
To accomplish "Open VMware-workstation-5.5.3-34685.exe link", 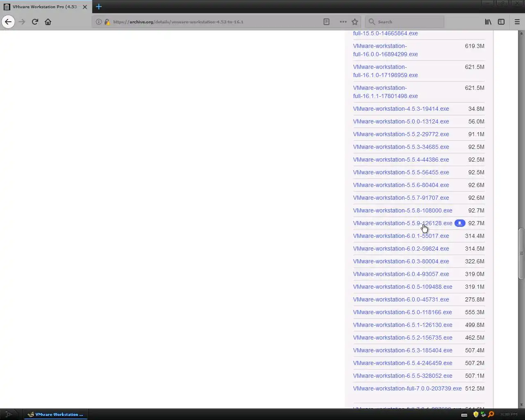I will [x=401, y=147].
